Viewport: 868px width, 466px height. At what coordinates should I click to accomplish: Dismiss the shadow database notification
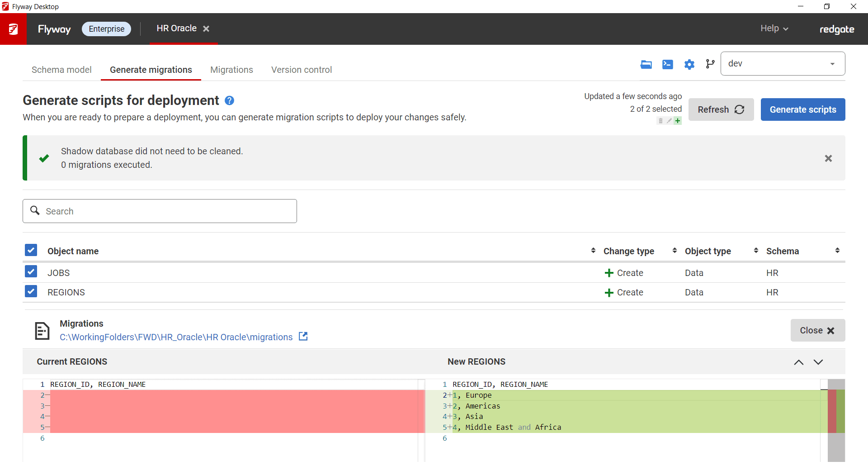pos(828,158)
